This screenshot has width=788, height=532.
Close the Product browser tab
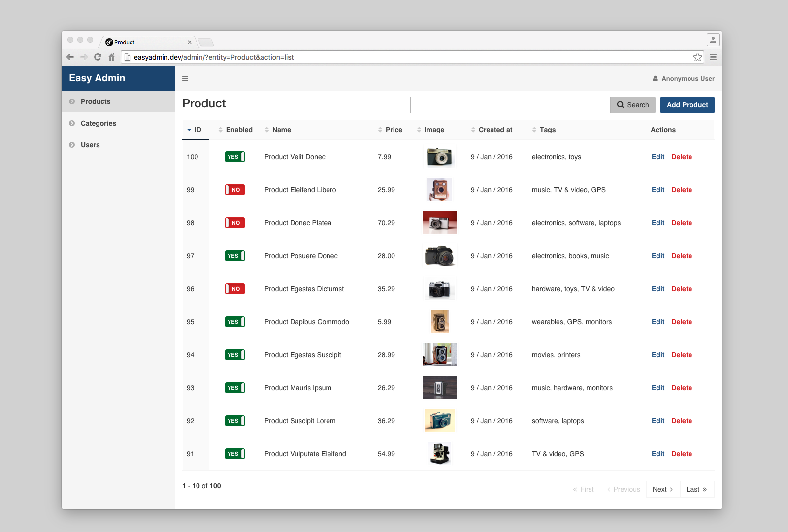point(190,42)
